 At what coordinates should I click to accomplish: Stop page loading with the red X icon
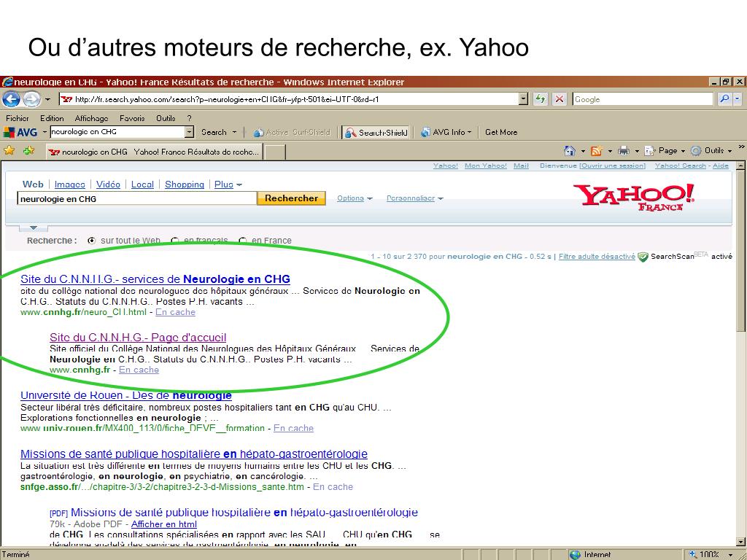[x=560, y=99]
